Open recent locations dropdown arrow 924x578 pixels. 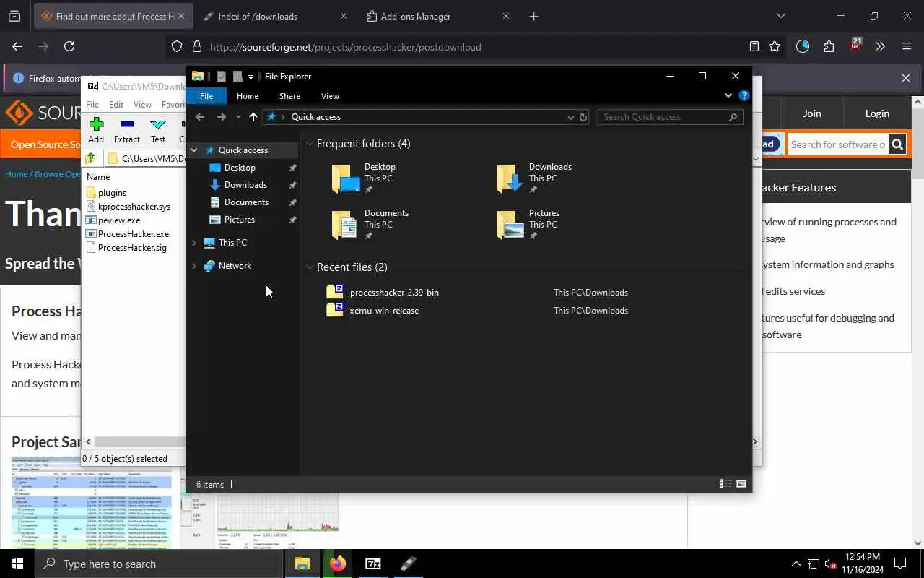(x=238, y=117)
